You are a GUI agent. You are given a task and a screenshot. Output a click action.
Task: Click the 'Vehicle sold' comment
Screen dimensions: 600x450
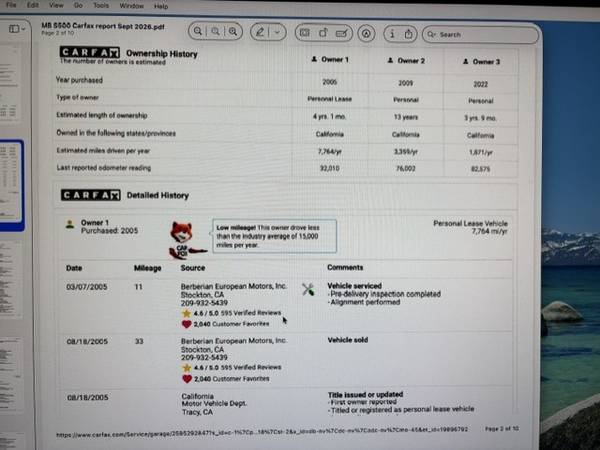pos(348,340)
